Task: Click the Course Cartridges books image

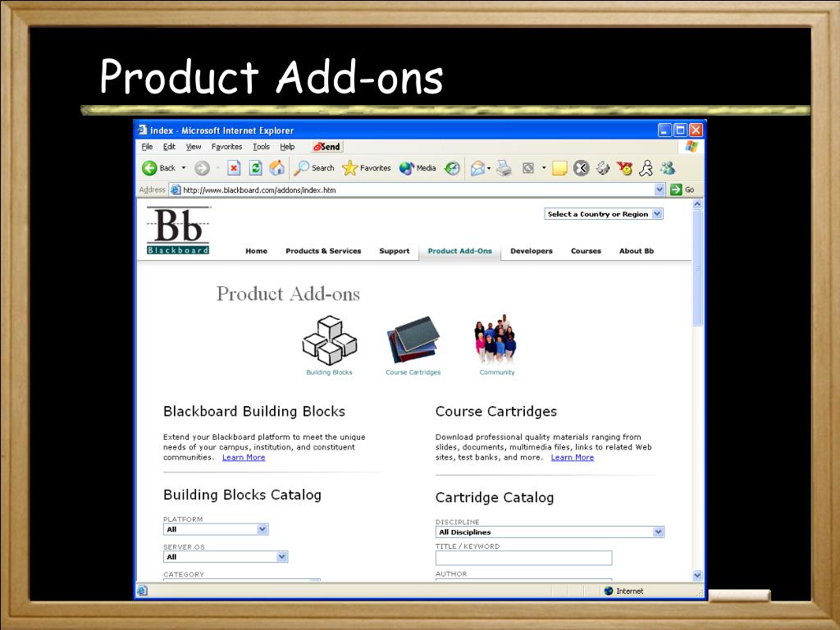Action: [x=413, y=340]
